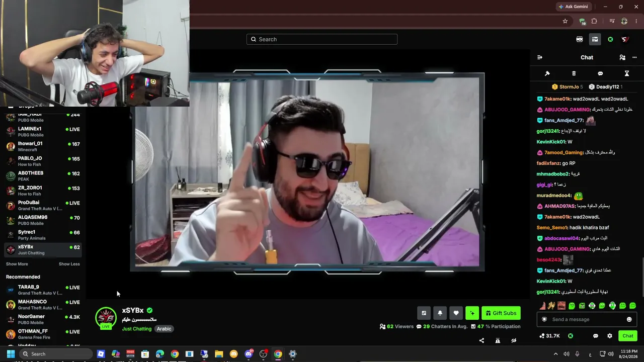Click username Semo_Semo1 in chat
Viewport: 644px width, 362px height.
click(552, 228)
